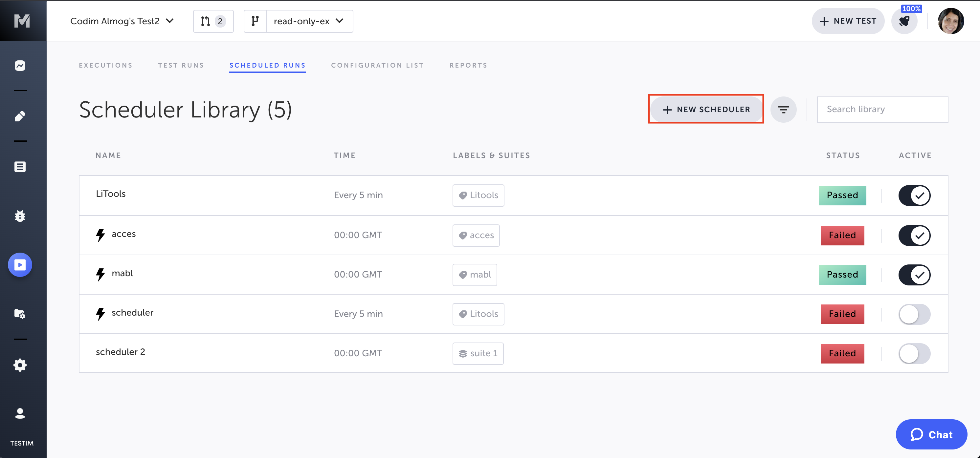Click the filter icon next to search
Screen dimensions: 980x458
(x=783, y=110)
